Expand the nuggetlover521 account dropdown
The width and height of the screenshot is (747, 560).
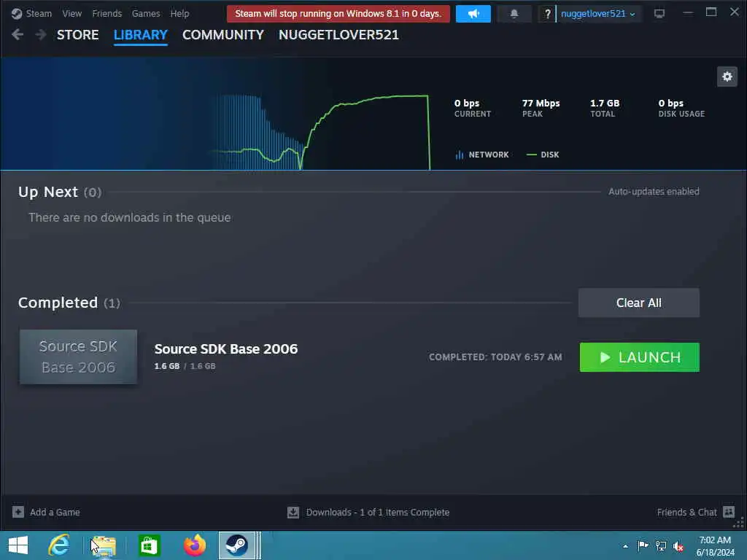pyautogui.click(x=598, y=13)
